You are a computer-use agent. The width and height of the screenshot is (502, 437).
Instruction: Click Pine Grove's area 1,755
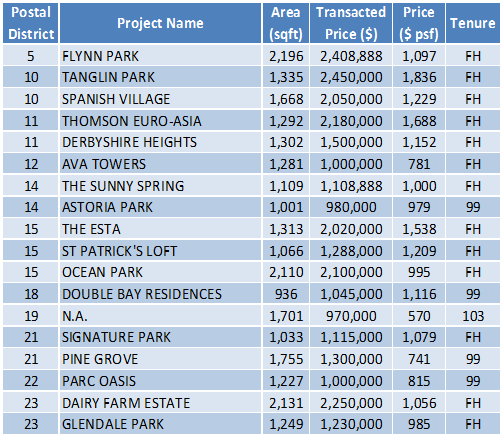(x=286, y=359)
